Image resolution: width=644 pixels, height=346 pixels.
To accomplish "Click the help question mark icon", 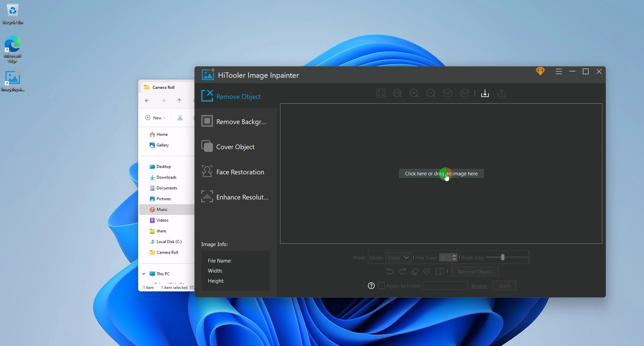I will (371, 286).
